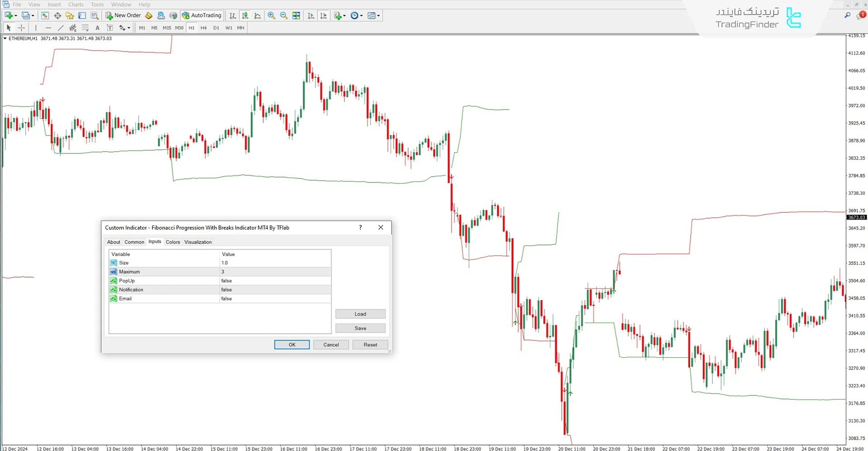
Task: Click the Zoom In magnifier icon
Action: point(271,15)
